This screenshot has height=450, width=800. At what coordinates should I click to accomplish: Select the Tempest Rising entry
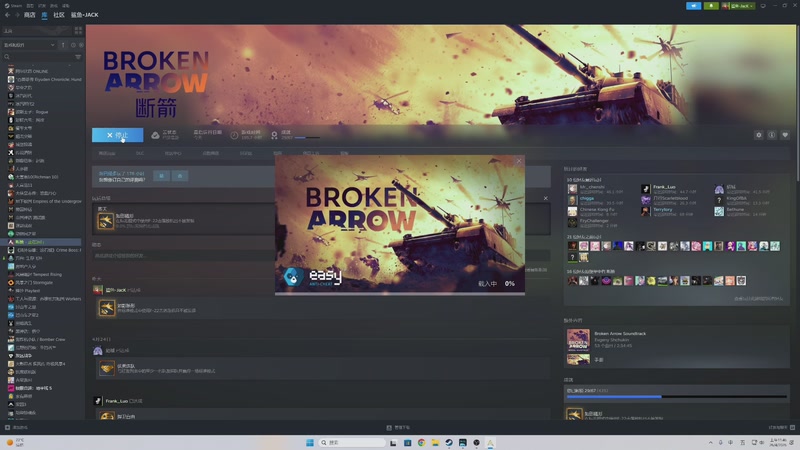click(36, 274)
